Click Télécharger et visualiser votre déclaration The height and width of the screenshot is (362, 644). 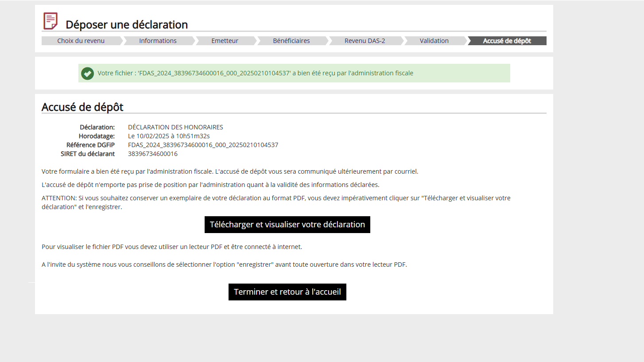coord(287,225)
